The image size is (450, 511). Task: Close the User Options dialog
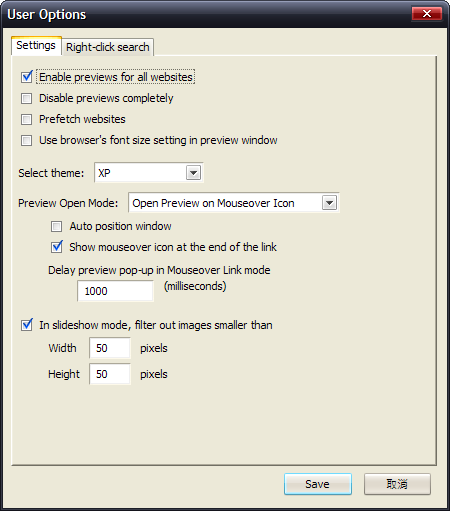427,14
